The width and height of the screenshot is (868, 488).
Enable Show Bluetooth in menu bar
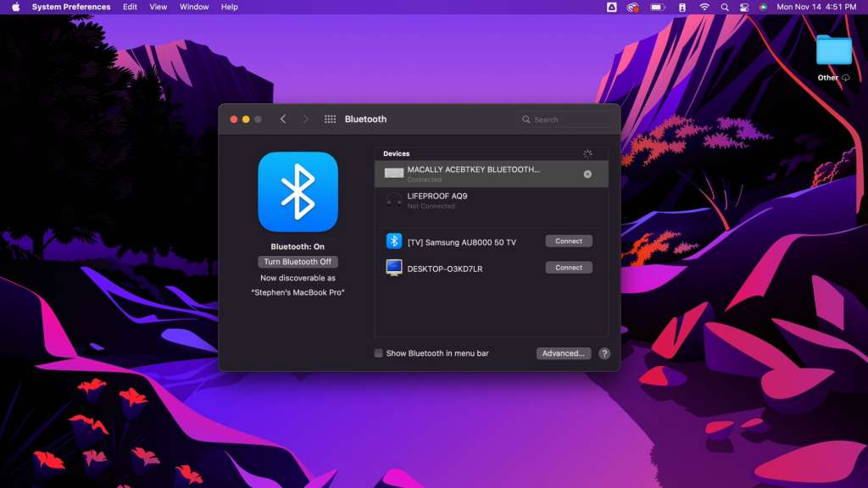click(378, 352)
